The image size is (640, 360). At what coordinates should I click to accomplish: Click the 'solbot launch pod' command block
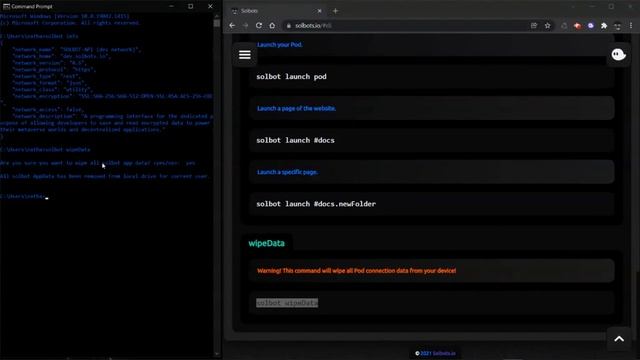(431, 77)
